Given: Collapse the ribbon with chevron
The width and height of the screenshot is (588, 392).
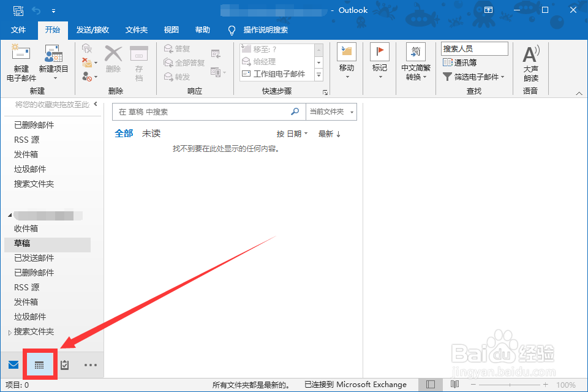Looking at the screenshot, I should (579, 93).
